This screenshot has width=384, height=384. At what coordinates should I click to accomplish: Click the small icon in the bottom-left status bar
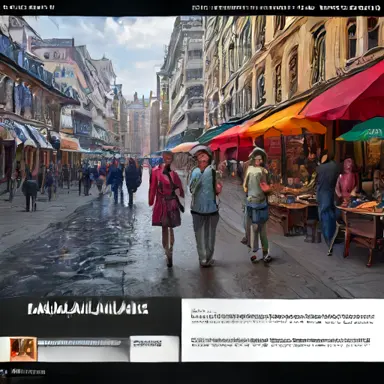click(x=3, y=371)
